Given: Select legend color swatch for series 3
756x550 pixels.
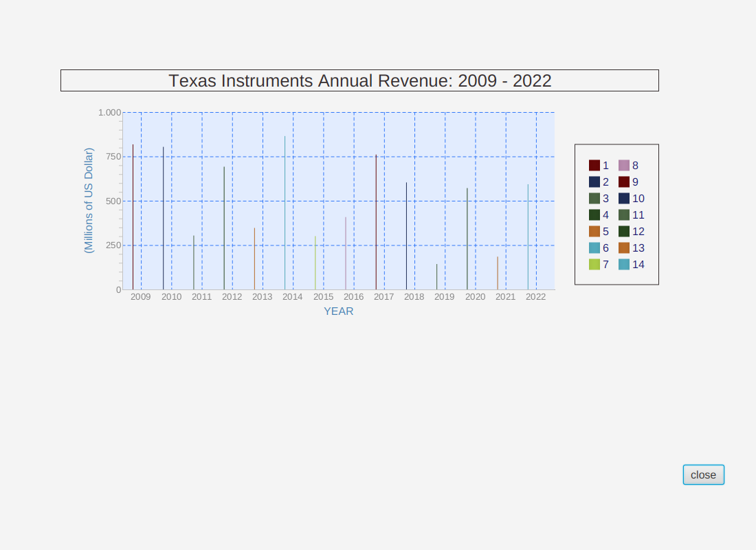Looking at the screenshot, I should 594,198.
